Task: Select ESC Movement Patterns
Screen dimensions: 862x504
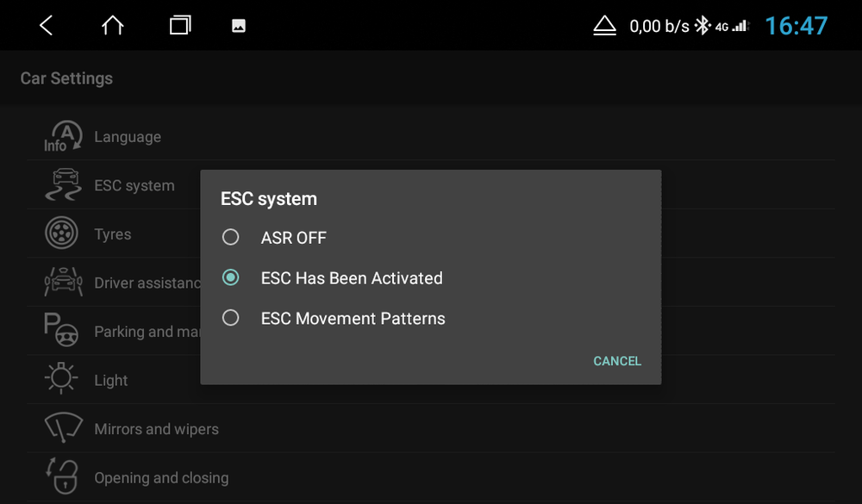Action: coord(353,318)
